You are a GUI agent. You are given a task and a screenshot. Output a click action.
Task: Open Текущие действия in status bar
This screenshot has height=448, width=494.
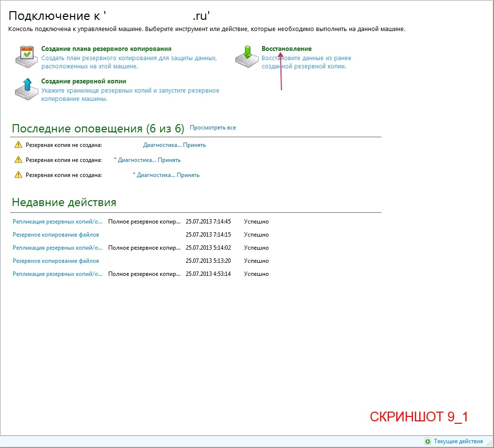click(458, 441)
